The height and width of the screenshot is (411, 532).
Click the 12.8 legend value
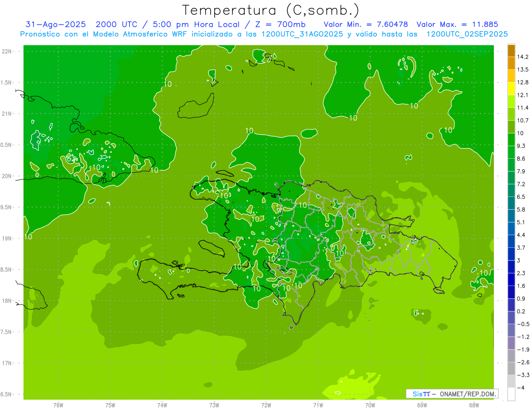tap(522, 82)
